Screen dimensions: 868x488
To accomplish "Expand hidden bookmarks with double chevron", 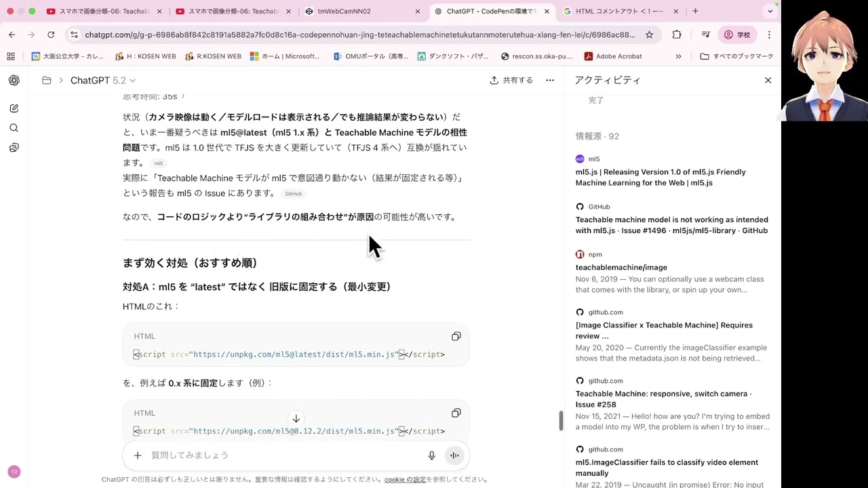I will (x=678, y=56).
